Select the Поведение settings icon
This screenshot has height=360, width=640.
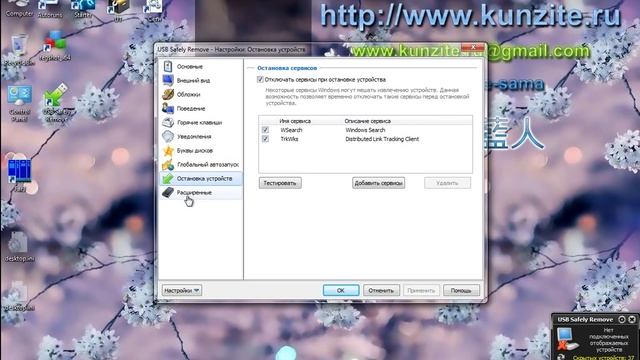(x=168, y=108)
